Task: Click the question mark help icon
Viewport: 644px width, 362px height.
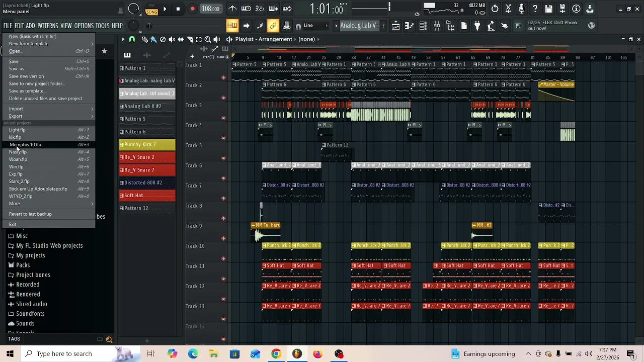Action: (535, 9)
